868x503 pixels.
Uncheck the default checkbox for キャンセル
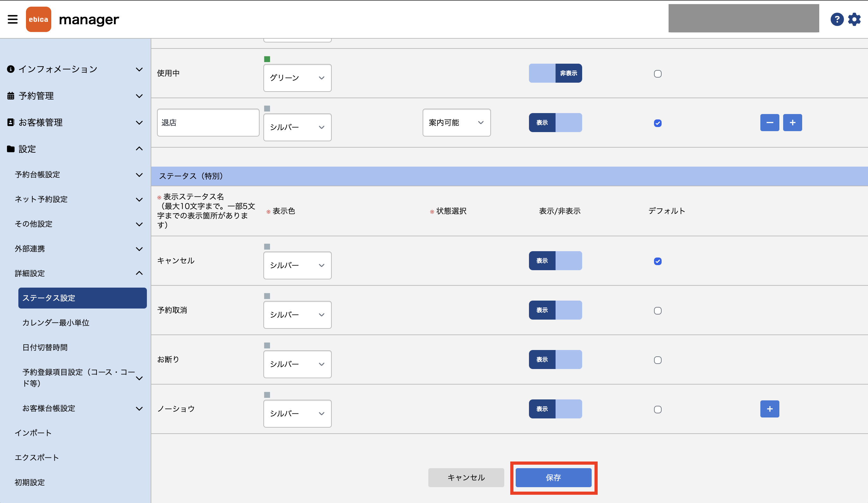pos(658,261)
